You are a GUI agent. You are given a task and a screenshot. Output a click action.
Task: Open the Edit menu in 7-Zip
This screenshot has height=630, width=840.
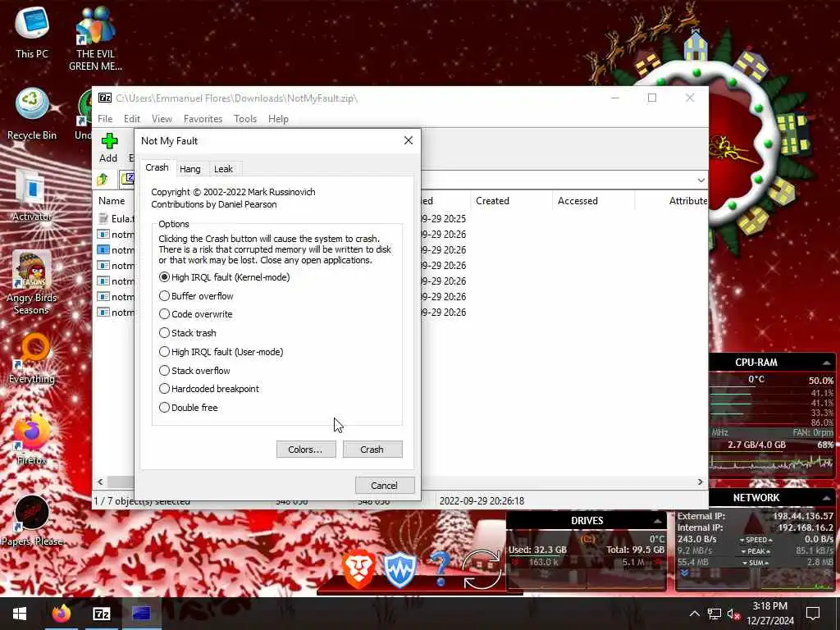132,119
